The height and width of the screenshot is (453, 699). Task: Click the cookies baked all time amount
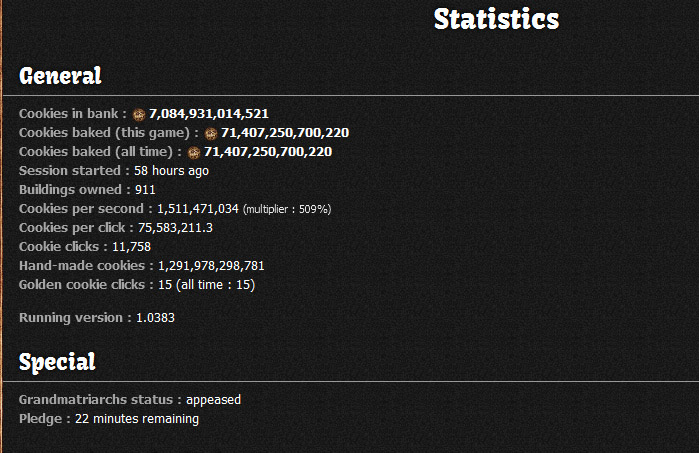268,152
